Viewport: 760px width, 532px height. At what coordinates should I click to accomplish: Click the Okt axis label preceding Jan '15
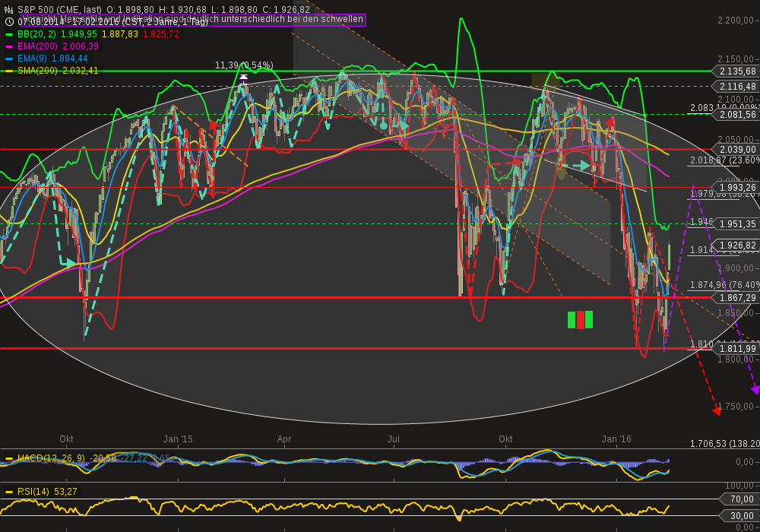pyautogui.click(x=66, y=439)
